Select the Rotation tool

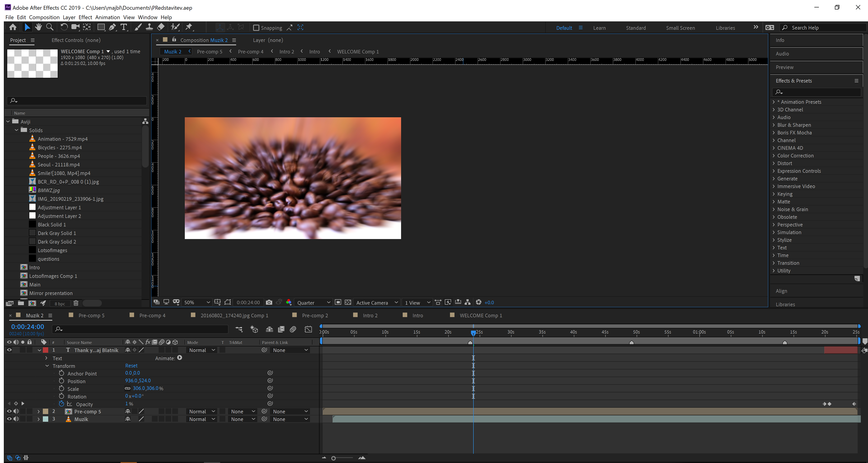(x=64, y=27)
